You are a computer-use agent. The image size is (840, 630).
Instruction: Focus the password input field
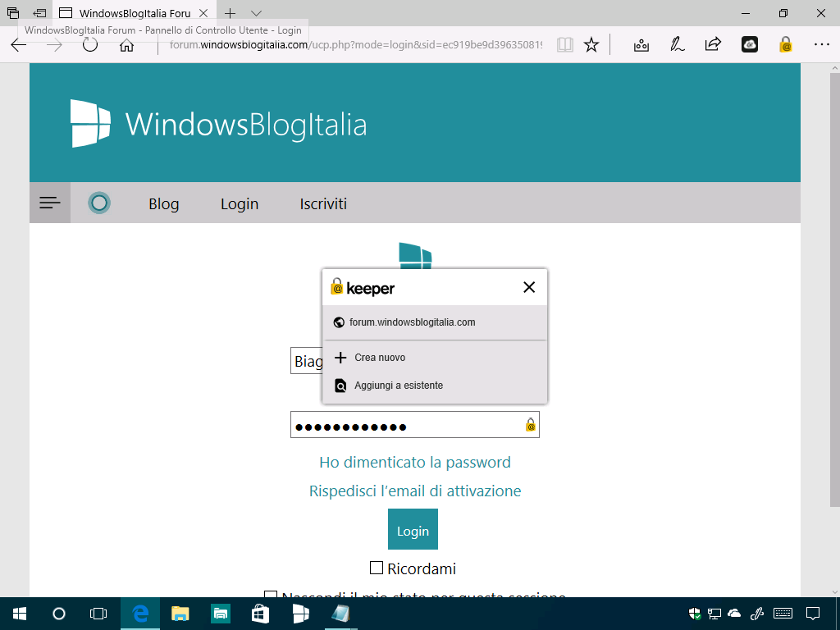click(414, 425)
